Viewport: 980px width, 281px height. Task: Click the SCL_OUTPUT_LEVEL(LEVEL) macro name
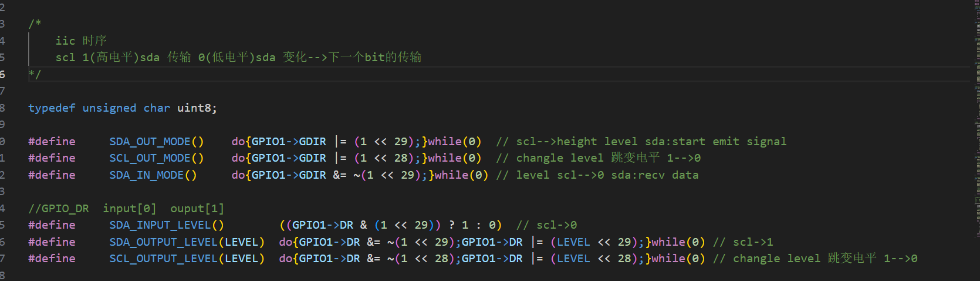tap(187, 259)
